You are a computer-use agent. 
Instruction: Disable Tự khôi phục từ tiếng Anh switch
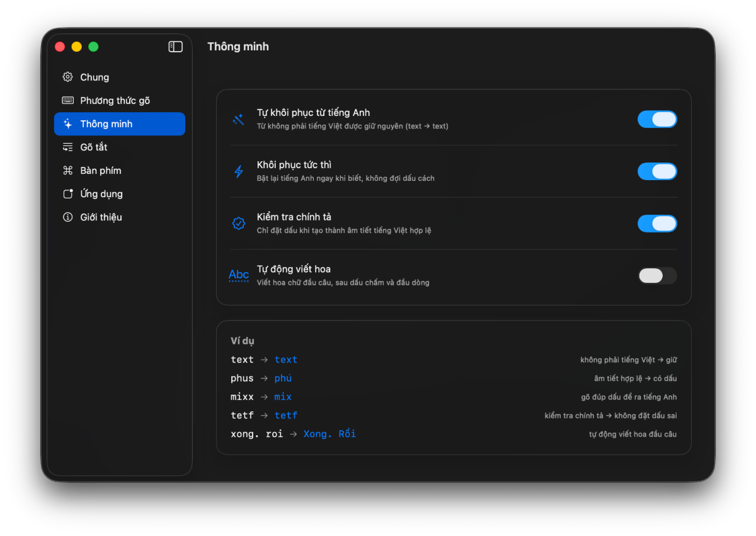tap(657, 119)
